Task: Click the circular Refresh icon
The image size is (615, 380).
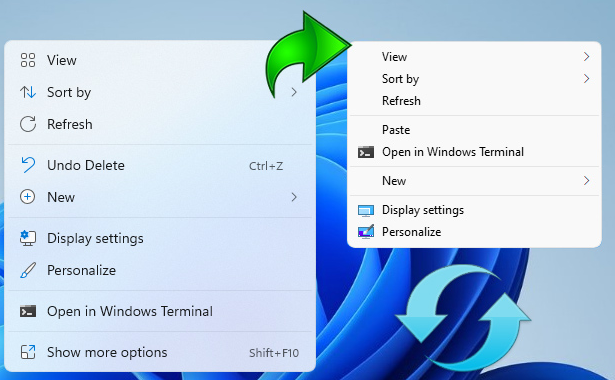Action: click(x=28, y=124)
